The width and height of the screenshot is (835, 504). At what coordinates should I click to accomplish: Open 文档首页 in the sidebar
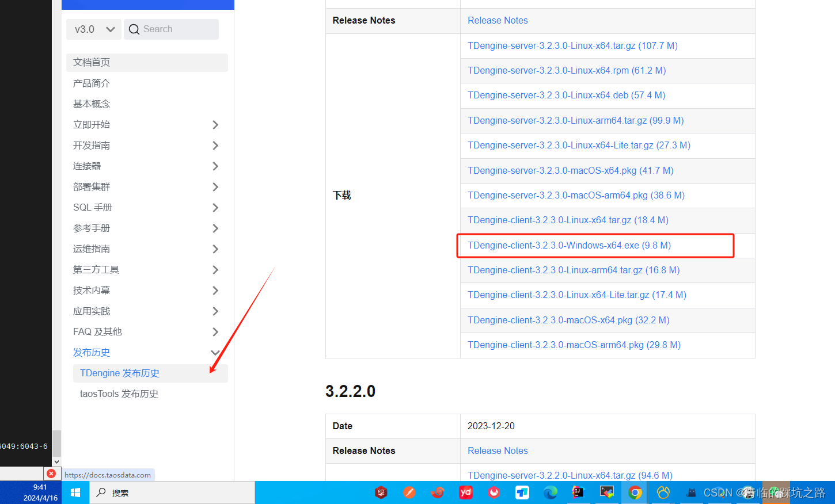147,62
